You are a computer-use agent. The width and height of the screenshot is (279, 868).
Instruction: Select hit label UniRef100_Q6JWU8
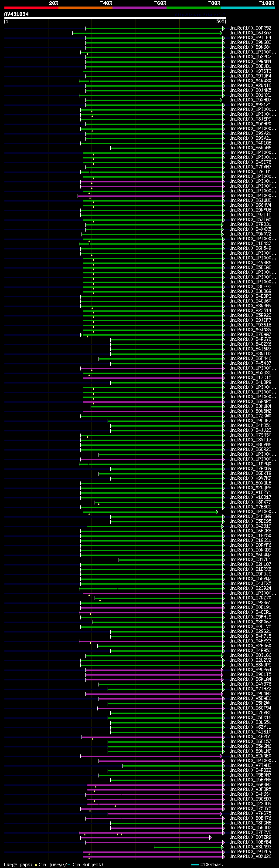(250, 201)
